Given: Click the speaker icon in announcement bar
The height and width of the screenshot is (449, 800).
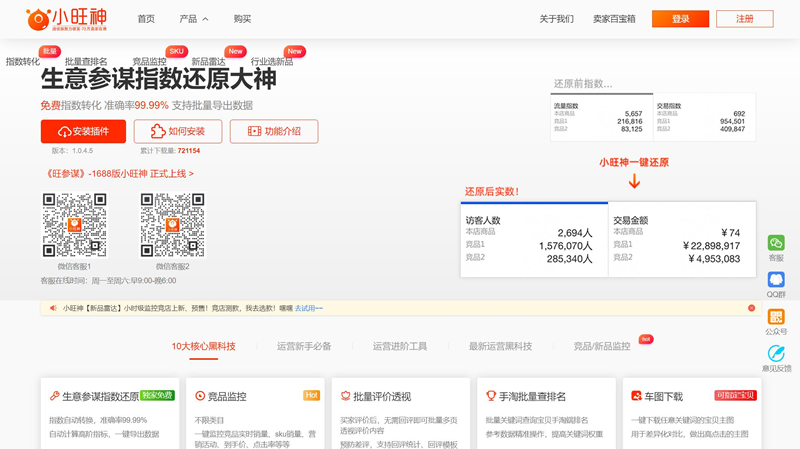Looking at the screenshot, I should tap(53, 308).
